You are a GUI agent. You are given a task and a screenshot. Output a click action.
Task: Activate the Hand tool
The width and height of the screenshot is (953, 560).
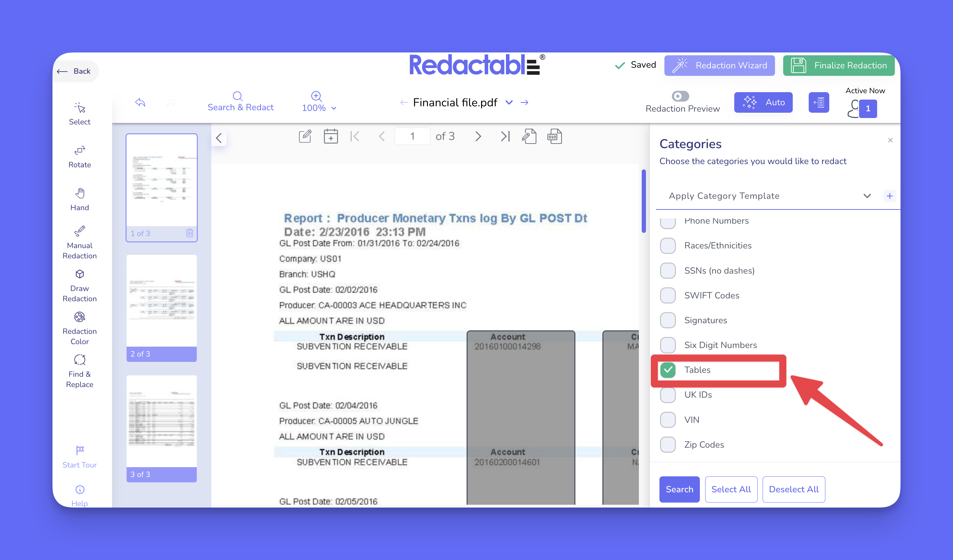click(x=79, y=199)
